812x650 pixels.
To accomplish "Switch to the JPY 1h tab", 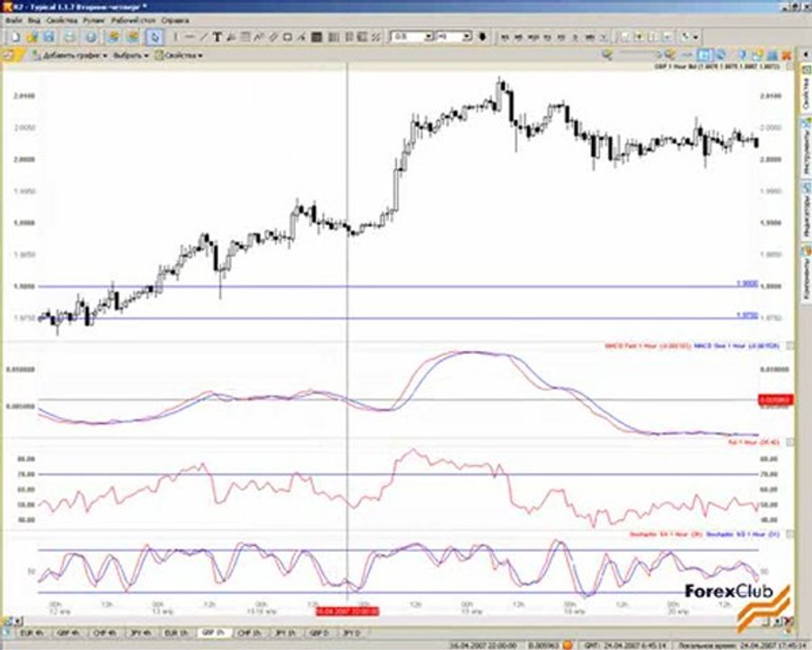I will [286, 633].
